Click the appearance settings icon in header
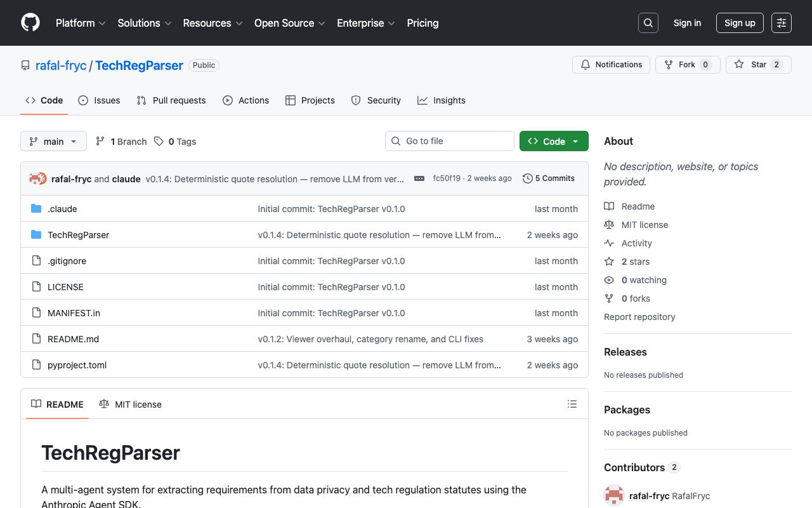The width and height of the screenshot is (812, 508). point(782,23)
